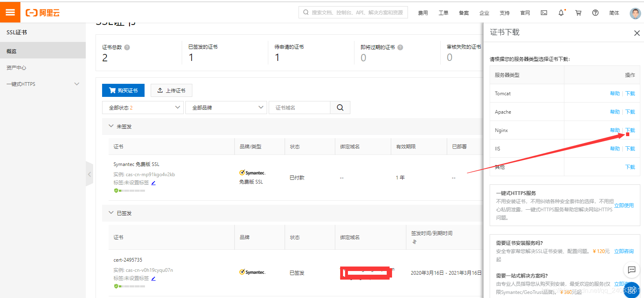Click cert-2495735 certificate name
Image resolution: width=644 pixels, height=298 pixels.
click(128, 260)
